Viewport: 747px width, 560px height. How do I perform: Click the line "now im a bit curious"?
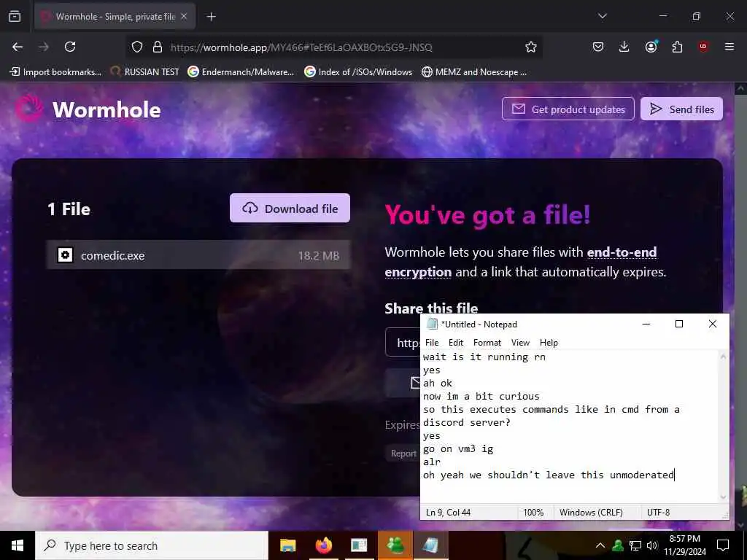481,396
